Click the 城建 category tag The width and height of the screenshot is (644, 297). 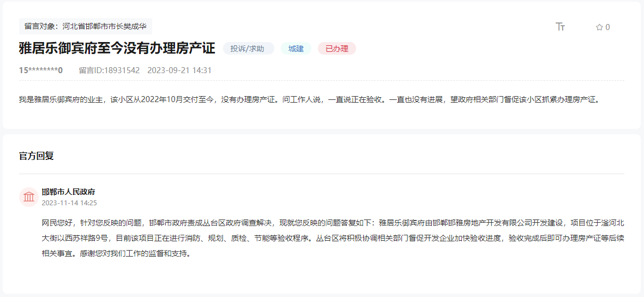click(x=296, y=49)
